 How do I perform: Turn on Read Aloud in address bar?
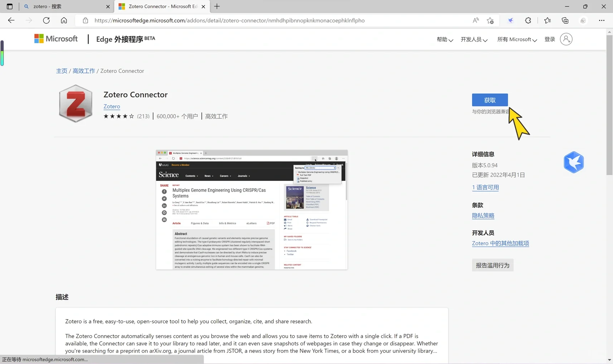pyautogui.click(x=476, y=20)
